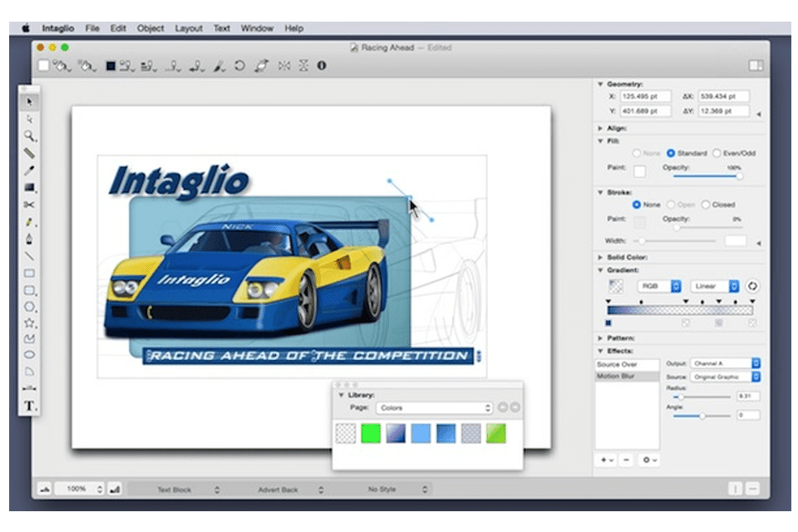Viewport: 798px width, 532px height.
Task: Select the Even/Odd fill radio button
Action: [717, 154]
